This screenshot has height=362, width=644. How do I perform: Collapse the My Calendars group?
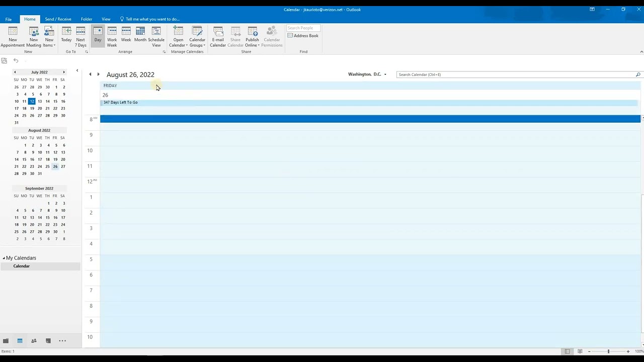(x=4, y=258)
